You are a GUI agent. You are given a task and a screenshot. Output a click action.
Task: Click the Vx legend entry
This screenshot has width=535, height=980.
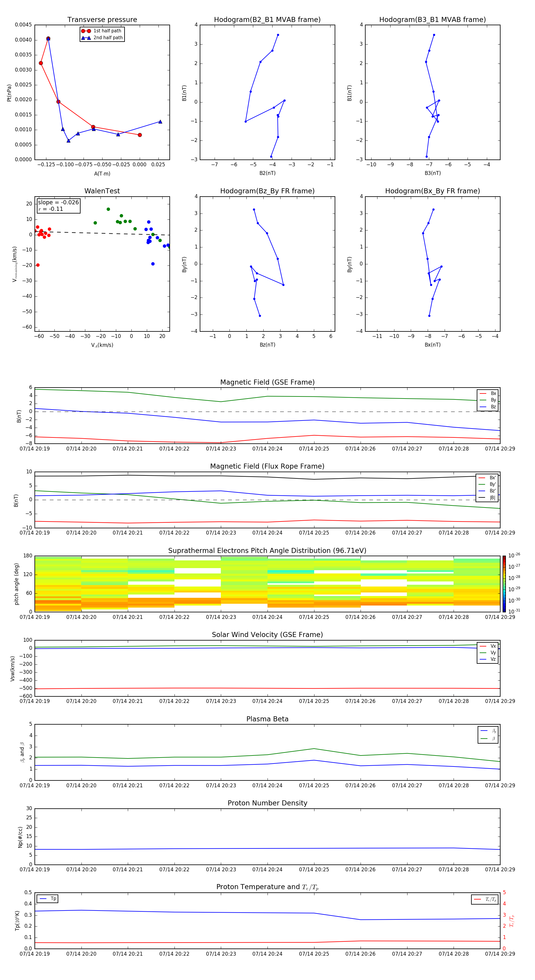point(488,646)
